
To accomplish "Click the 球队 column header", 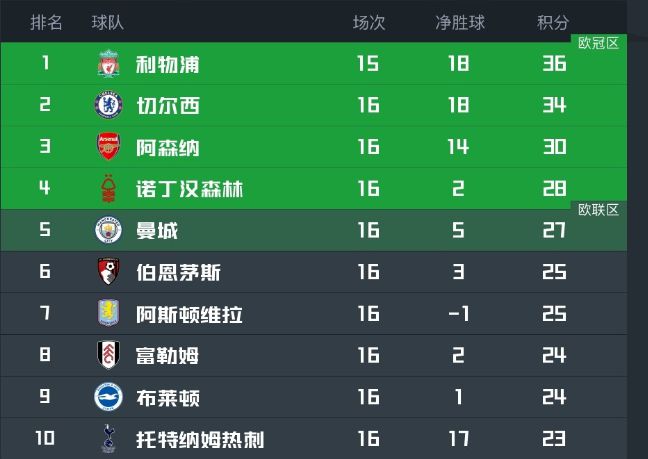I will [x=108, y=22].
